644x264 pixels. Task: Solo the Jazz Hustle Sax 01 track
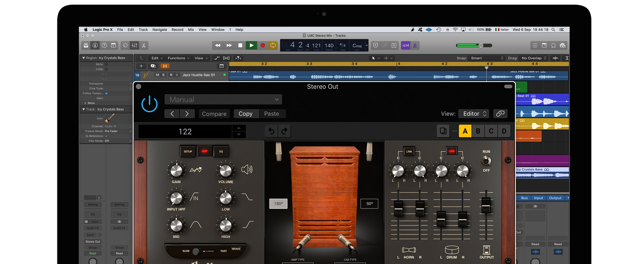point(163,75)
